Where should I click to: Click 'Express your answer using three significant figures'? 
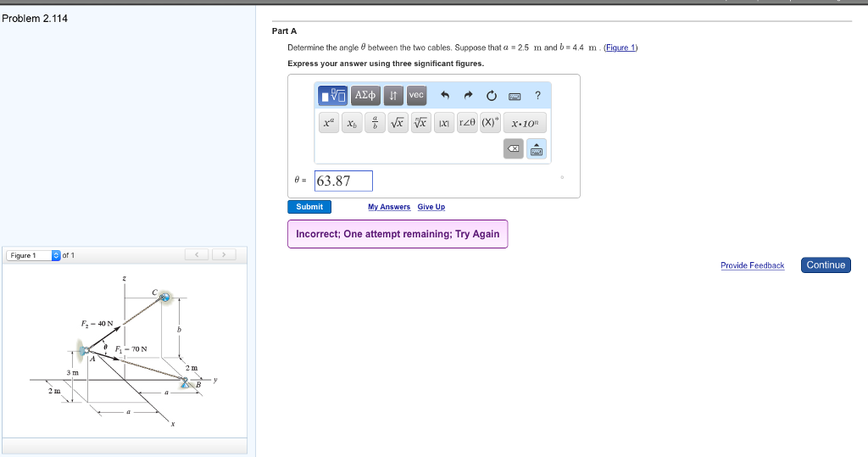[x=386, y=64]
